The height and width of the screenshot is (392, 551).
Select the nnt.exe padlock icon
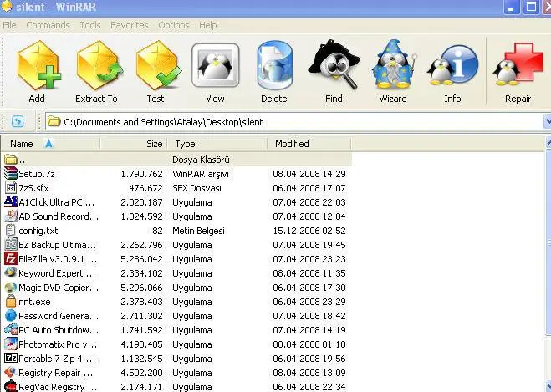(11, 302)
